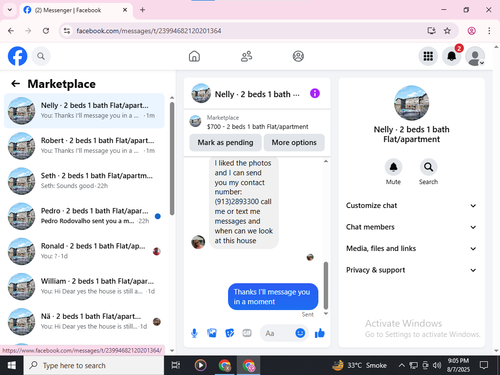The image size is (500, 375).
Task: Search in conversation using the magnifier icon
Action: point(428,167)
